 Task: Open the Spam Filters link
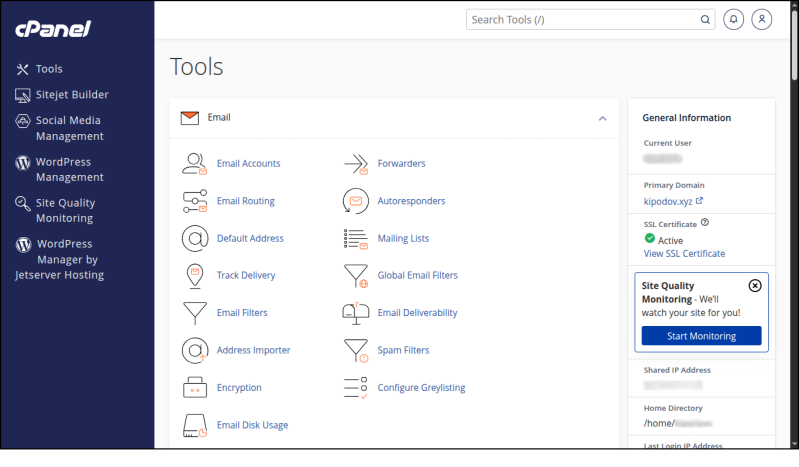pos(404,350)
